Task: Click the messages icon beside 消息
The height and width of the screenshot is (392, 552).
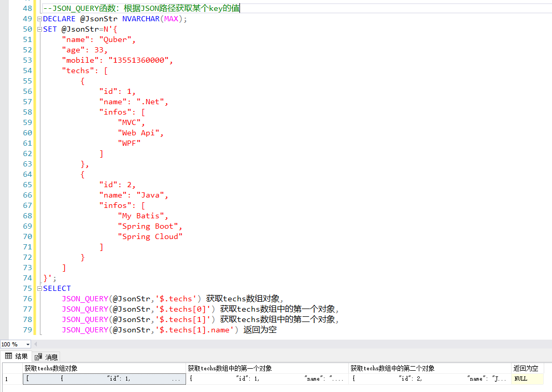Action: click(x=37, y=356)
